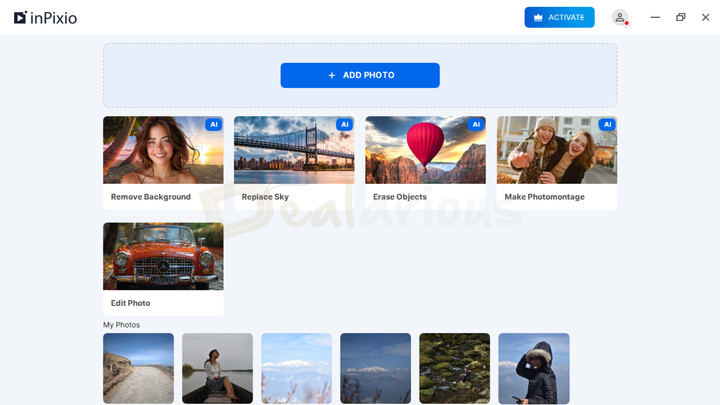
Task: Open the person in hooded jacket photo
Action: [534, 368]
